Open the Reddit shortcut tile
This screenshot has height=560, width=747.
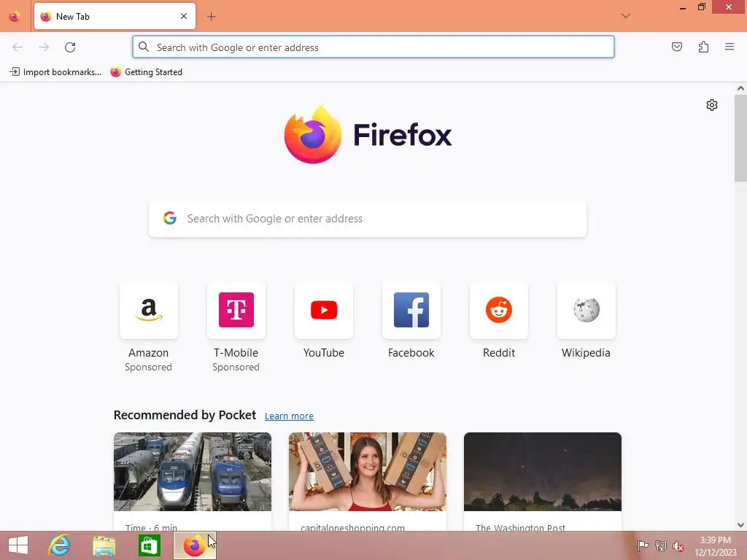(499, 311)
